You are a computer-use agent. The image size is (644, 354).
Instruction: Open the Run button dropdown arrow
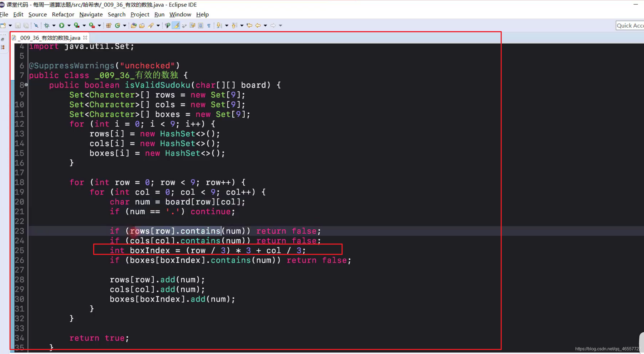tap(69, 25)
